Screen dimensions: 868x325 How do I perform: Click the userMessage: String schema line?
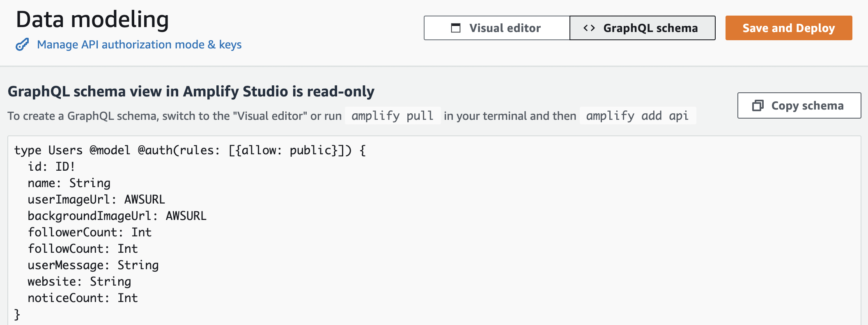click(93, 265)
